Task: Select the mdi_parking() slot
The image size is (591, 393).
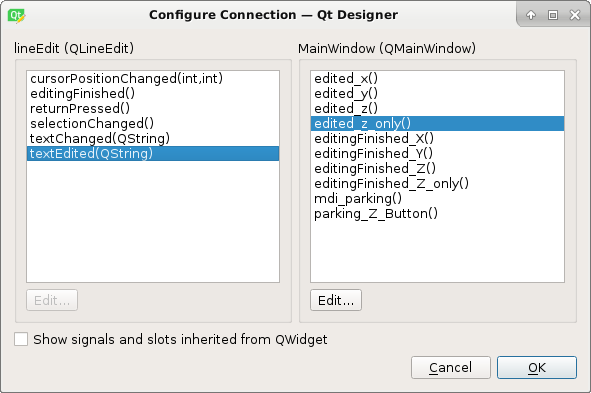Action: point(437,199)
